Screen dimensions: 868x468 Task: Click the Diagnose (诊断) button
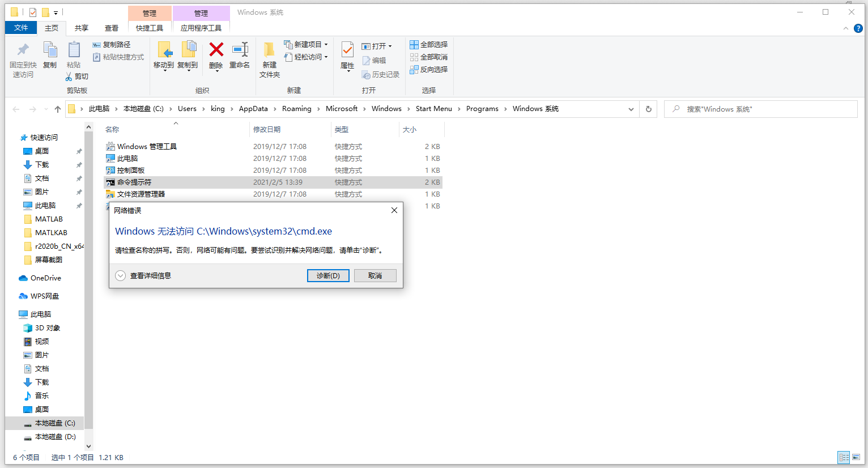click(x=328, y=275)
